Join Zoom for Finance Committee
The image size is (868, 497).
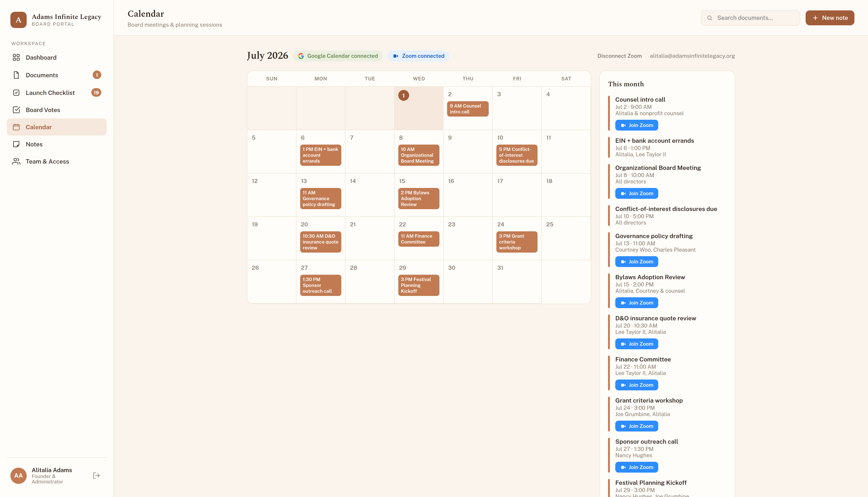click(x=637, y=385)
